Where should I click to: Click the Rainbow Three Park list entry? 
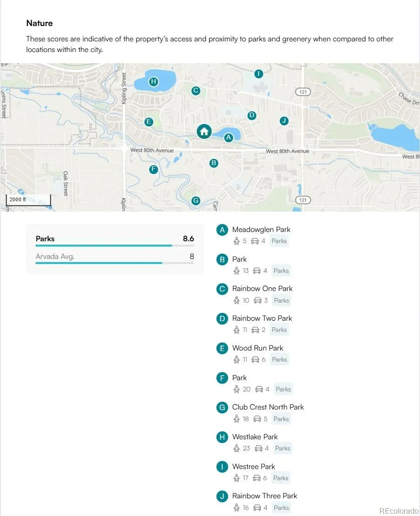click(x=264, y=496)
